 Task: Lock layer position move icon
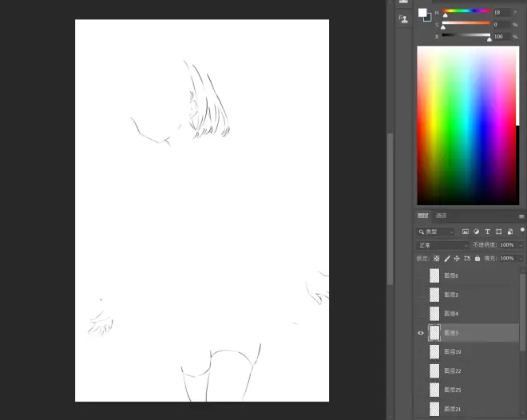coord(457,259)
